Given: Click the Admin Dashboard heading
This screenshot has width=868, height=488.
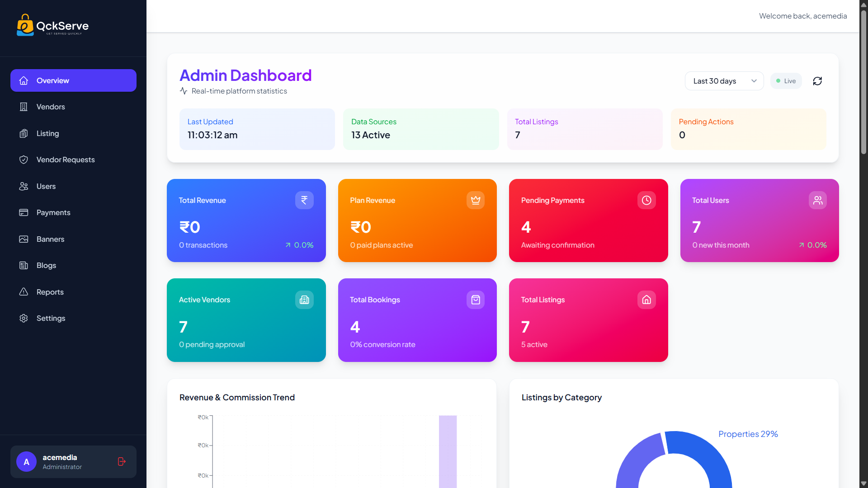Looking at the screenshot, I should [x=245, y=75].
